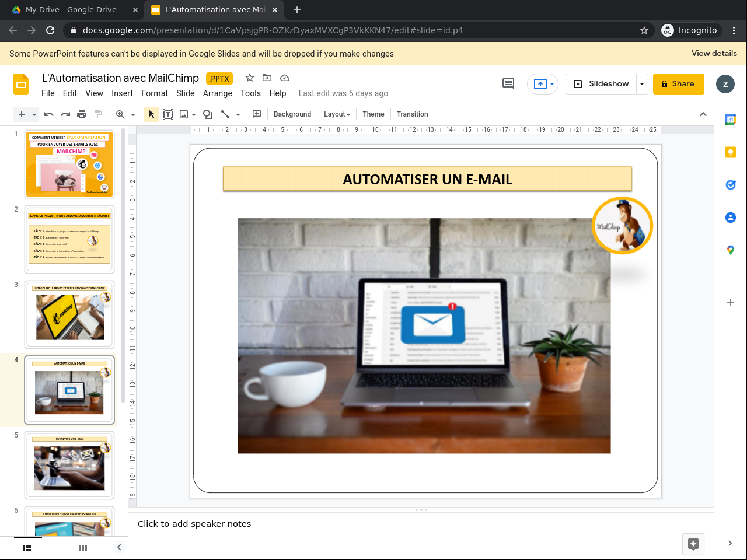The height and width of the screenshot is (560, 747).
Task: Select slide 2 thumbnail
Action: (x=69, y=239)
